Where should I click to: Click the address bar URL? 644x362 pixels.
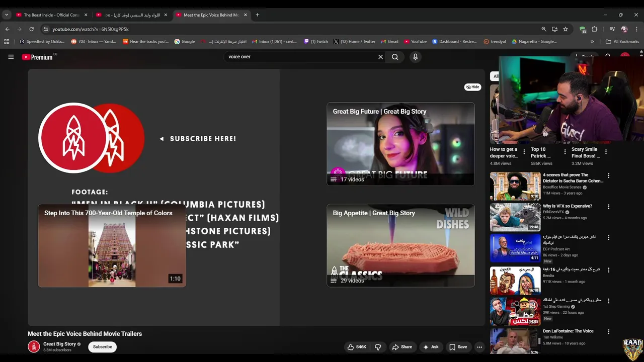[91, 29]
